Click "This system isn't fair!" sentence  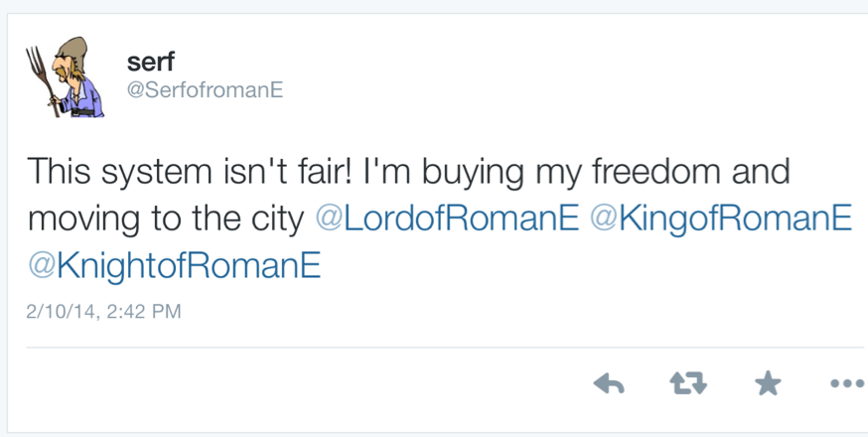coord(188,172)
